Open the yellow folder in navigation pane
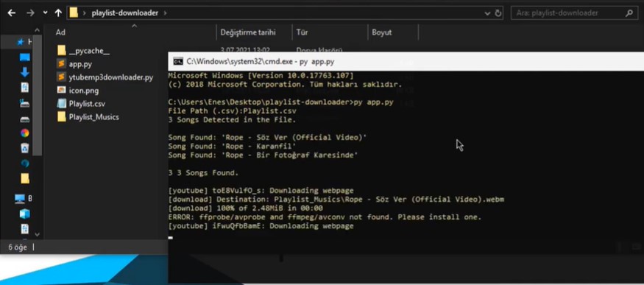644x285 pixels. coord(24,178)
